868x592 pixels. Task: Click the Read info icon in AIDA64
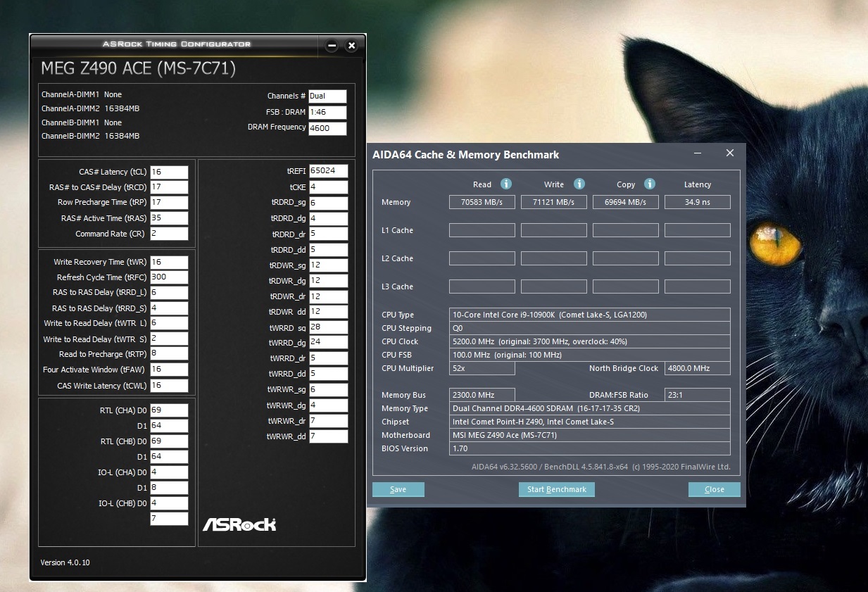click(x=505, y=184)
